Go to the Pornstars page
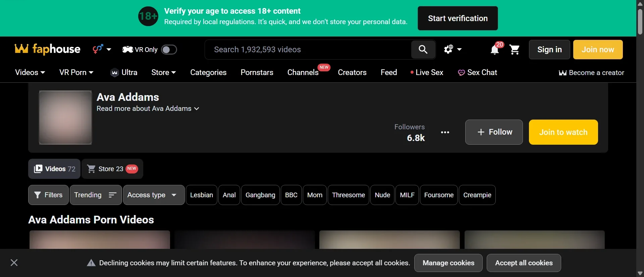644x277 pixels. (257, 72)
